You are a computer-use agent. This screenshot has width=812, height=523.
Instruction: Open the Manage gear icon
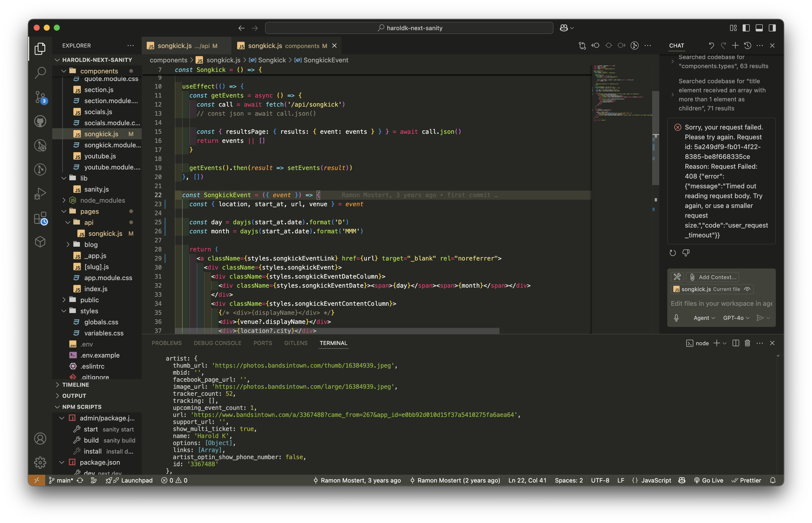pyautogui.click(x=40, y=463)
